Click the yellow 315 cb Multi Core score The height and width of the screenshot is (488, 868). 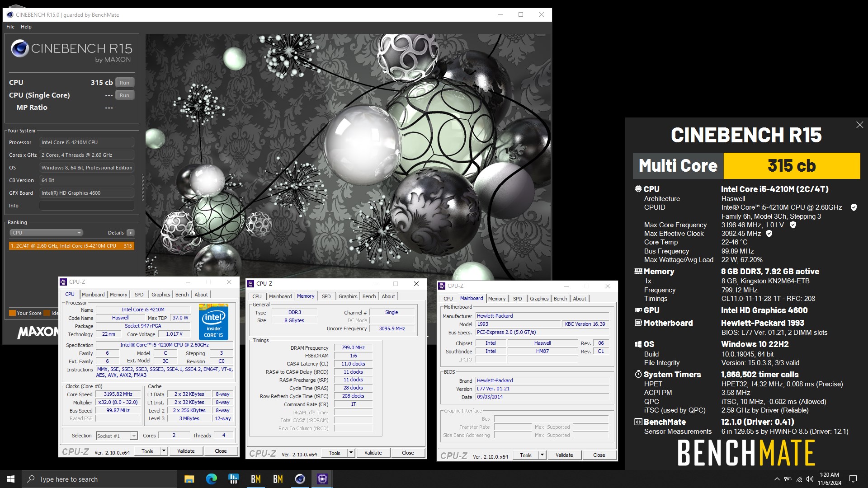coord(792,166)
